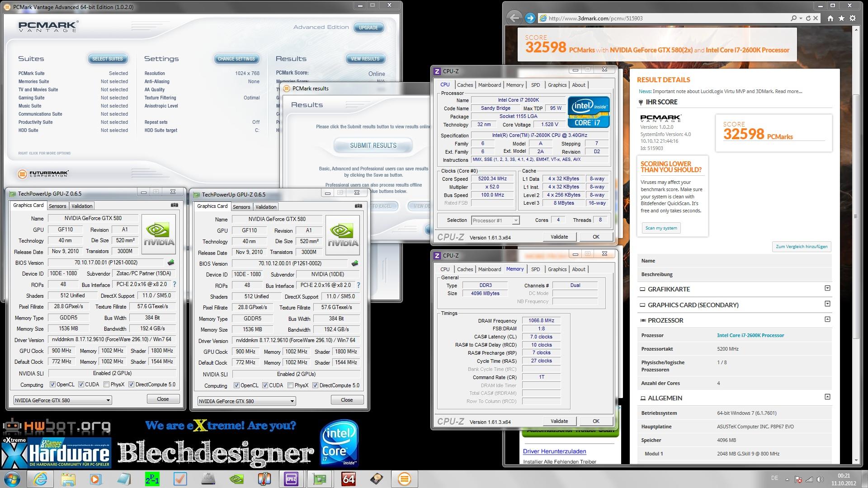868x488 pixels.
Task: Collapse the PROZESSOR section
Action: pos(827,319)
